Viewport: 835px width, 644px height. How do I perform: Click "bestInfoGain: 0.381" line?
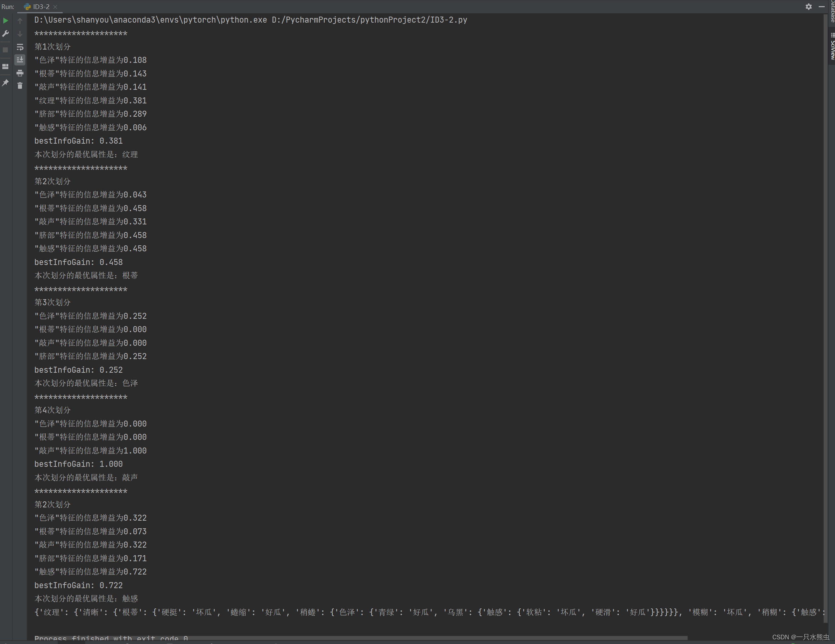79,141
